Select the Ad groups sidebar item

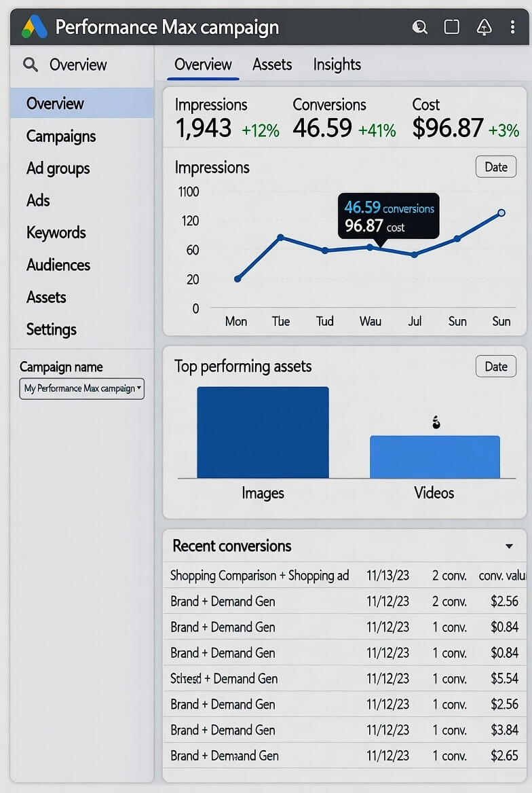coord(58,168)
